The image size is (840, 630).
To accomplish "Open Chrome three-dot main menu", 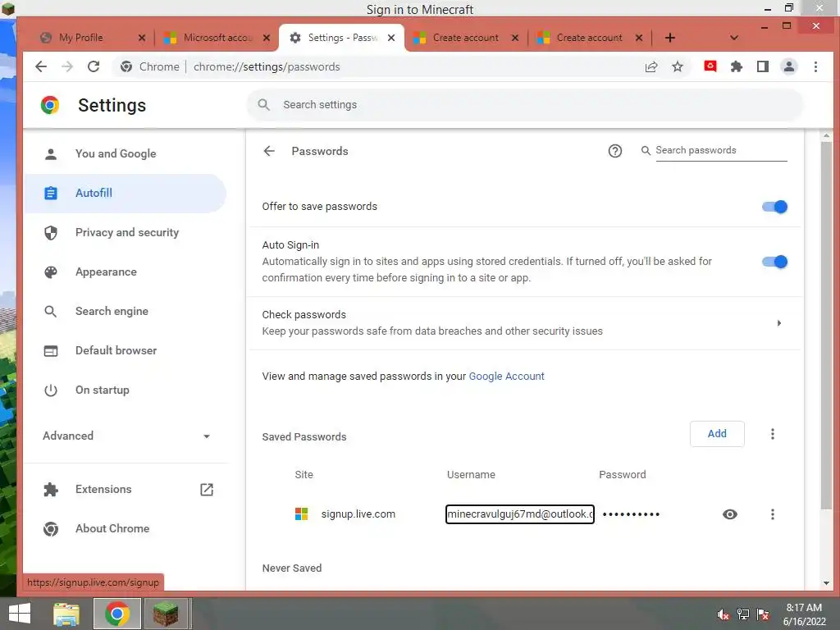I will (815, 66).
